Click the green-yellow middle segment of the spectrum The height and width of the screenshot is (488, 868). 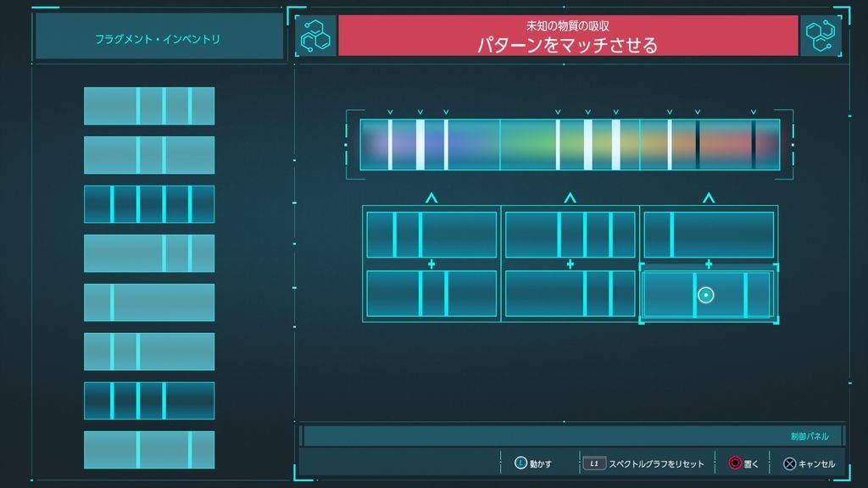(x=570, y=144)
